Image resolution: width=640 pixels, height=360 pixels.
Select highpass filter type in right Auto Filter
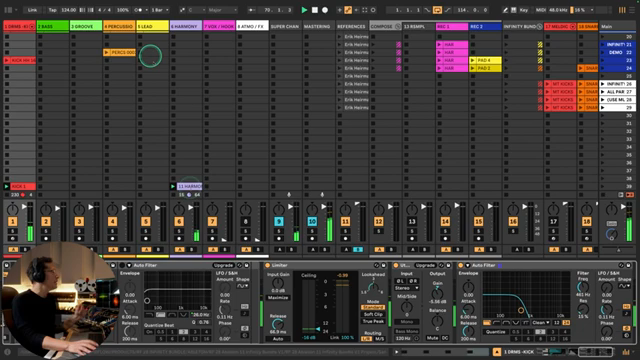click(497, 322)
